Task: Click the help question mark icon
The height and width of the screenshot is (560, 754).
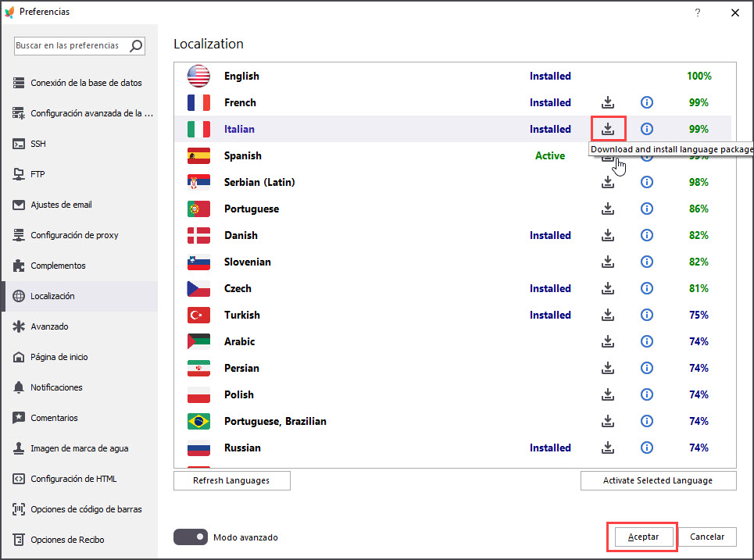Action: coord(697,12)
